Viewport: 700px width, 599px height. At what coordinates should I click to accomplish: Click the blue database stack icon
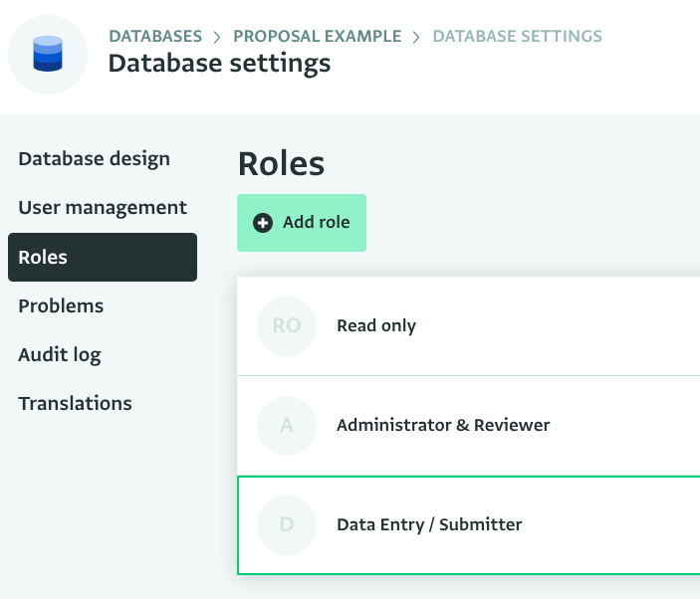click(x=48, y=54)
